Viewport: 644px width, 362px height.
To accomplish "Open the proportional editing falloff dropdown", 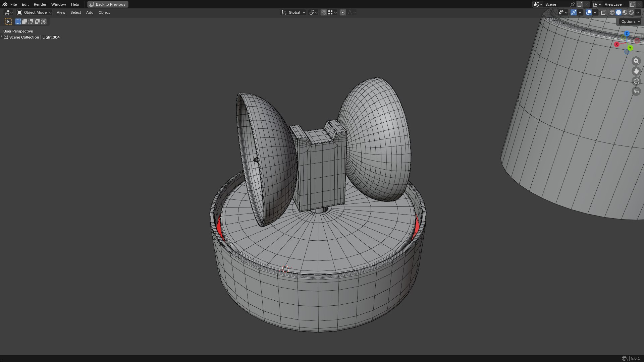I will (x=352, y=12).
